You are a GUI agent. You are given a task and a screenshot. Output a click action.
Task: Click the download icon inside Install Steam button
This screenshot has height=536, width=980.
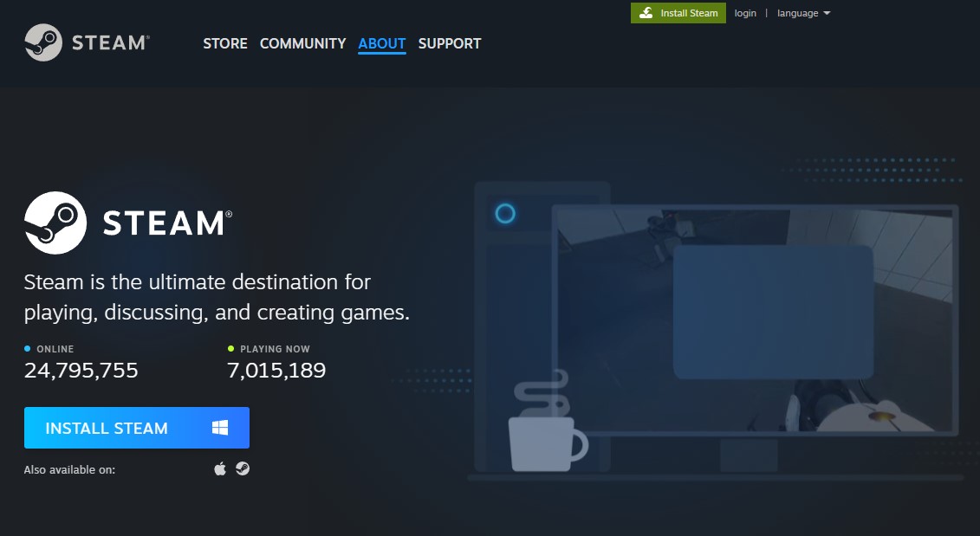click(646, 13)
